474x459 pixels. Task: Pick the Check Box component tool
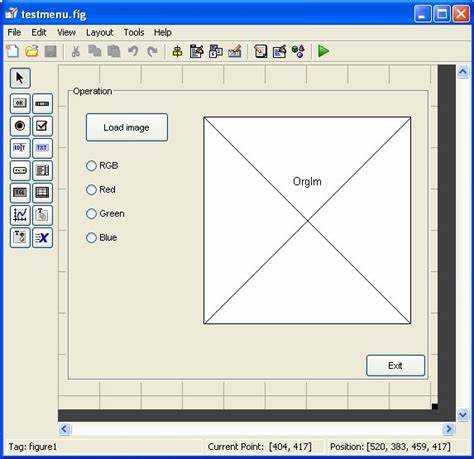click(42, 126)
